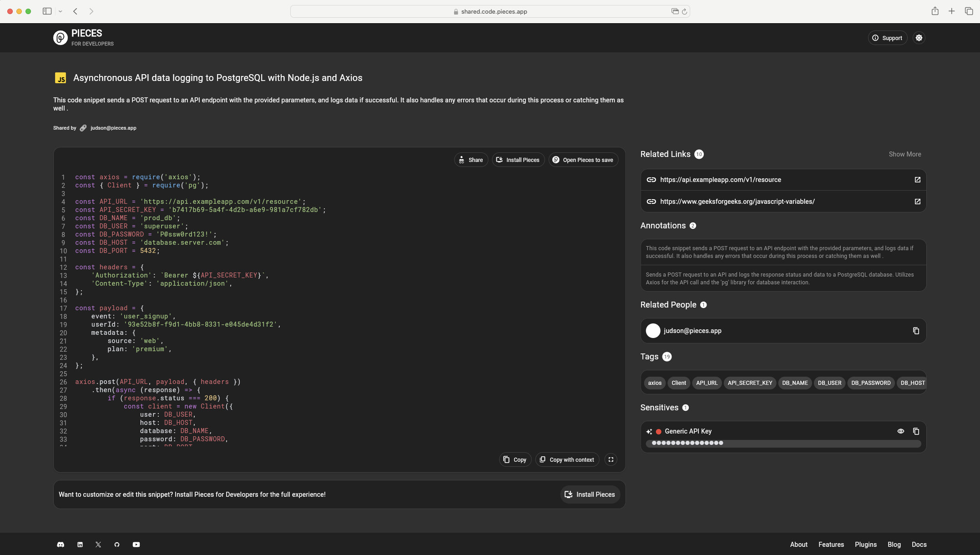Click the settings gear next to Support
Viewport: 980px width, 555px height.
point(919,38)
